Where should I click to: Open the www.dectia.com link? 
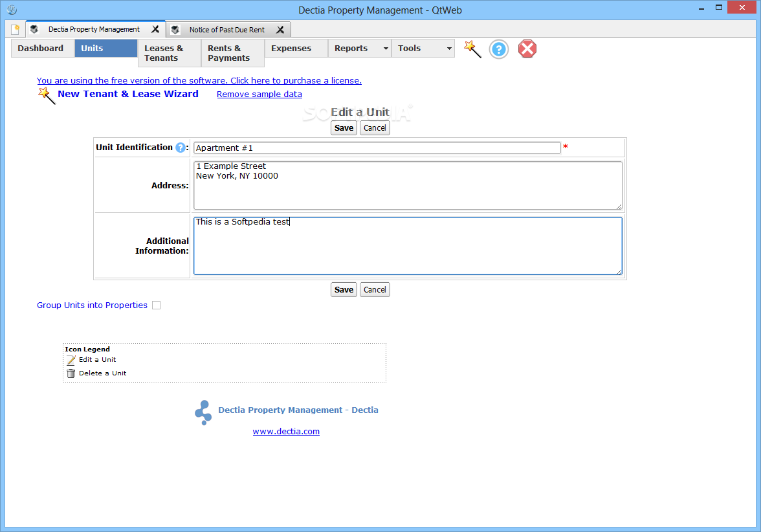point(286,432)
